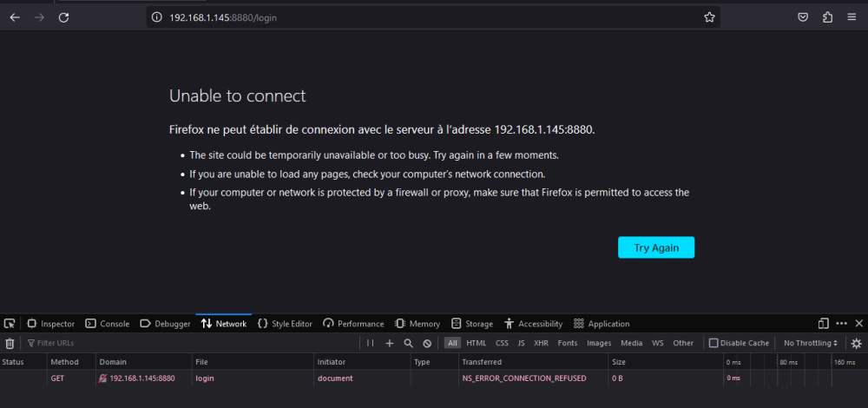Click the login file name in request row

pos(205,378)
